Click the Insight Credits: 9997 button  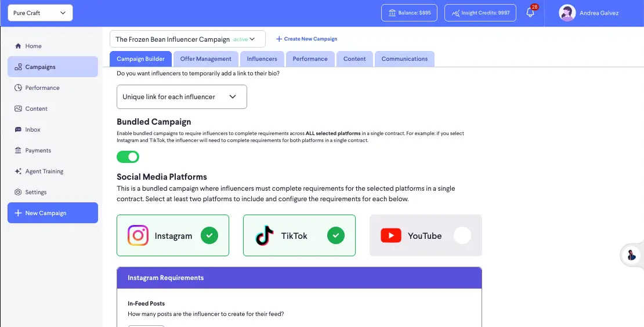pyautogui.click(x=480, y=13)
